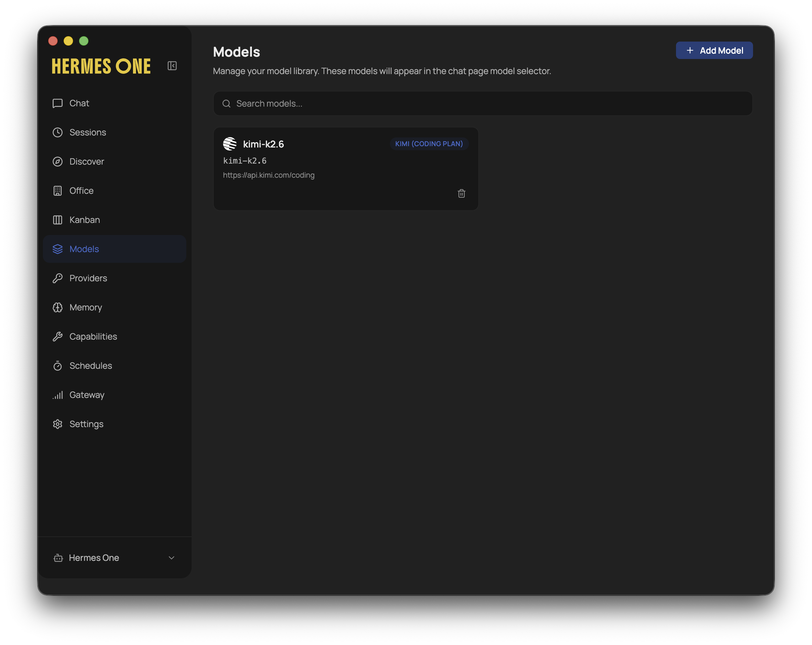Click the plus icon on Add Model

point(690,51)
